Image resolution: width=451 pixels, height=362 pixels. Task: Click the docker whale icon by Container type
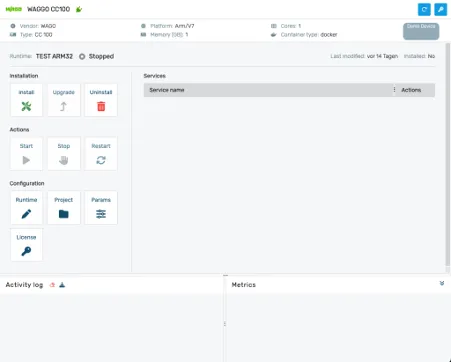pyautogui.click(x=274, y=35)
